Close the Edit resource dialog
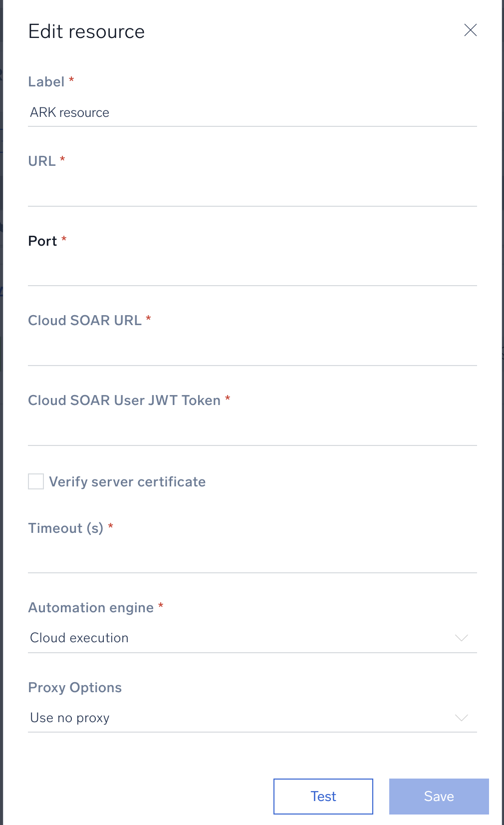 point(470,30)
